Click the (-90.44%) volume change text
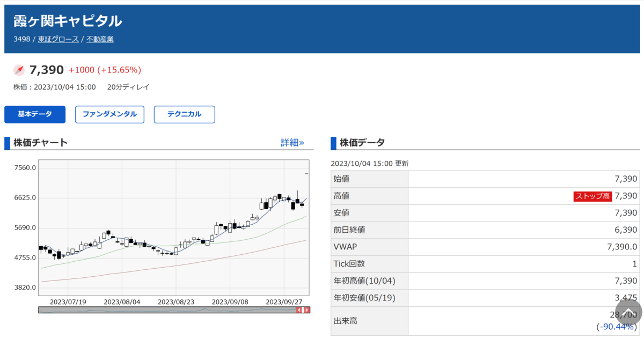Screen dimensions: 644x339 [617, 326]
